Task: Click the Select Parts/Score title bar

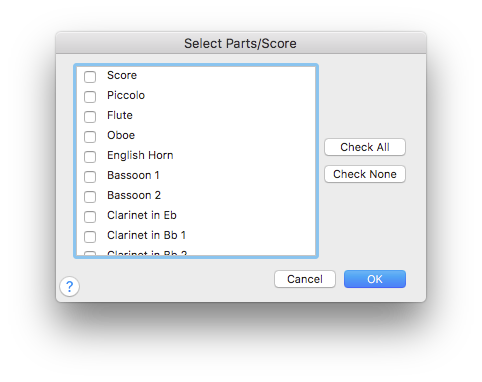Action: pyautogui.click(x=241, y=43)
